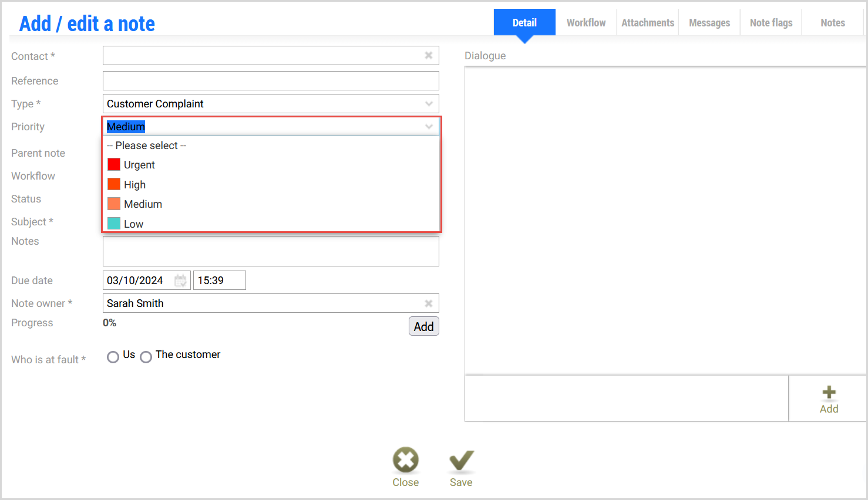Click the 0% progress value

coord(110,323)
